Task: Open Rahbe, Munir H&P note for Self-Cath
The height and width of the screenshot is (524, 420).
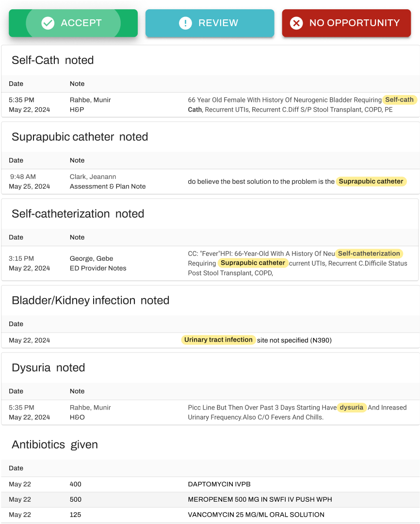Action: pos(210,105)
